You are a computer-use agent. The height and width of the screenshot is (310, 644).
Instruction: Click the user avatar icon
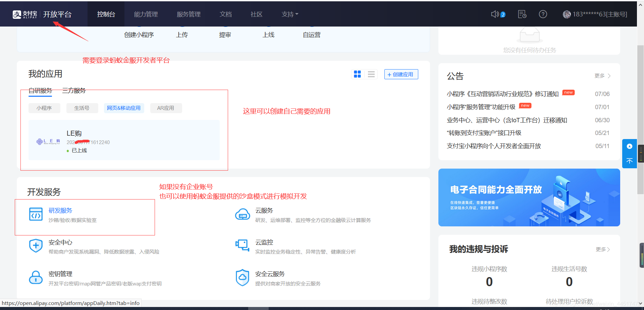click(x=567, y=14)
